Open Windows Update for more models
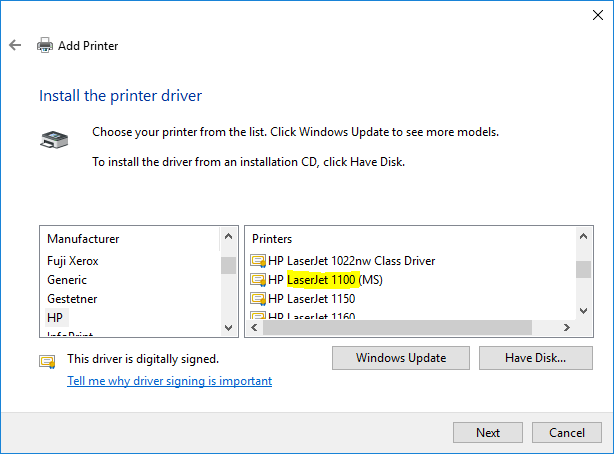The image size is (614, 454). click(401, 358)
